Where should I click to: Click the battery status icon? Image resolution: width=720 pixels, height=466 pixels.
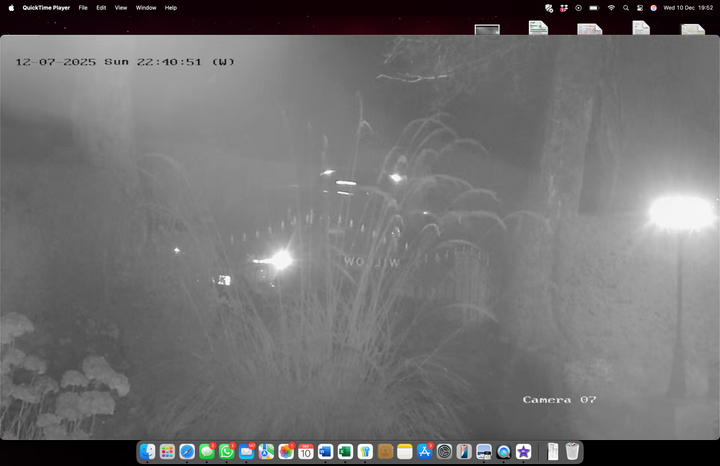coord(594,7)
